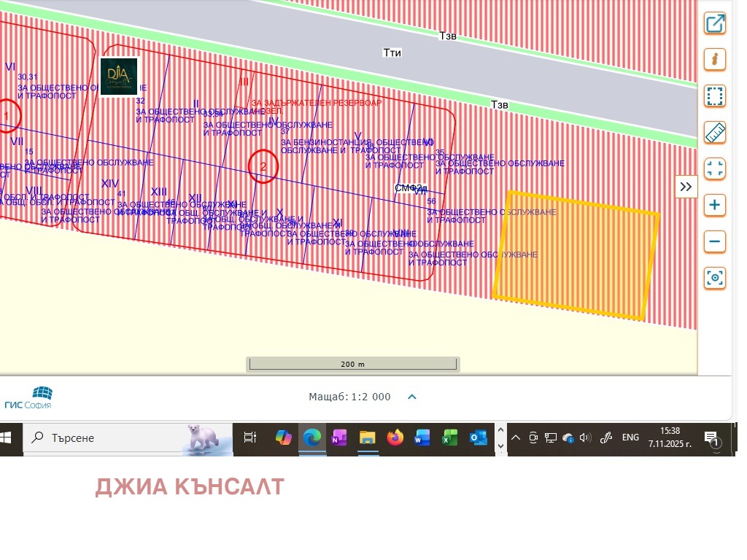Zoom out with the minus button
Screen dimensions: 747x560
[715, 241]
